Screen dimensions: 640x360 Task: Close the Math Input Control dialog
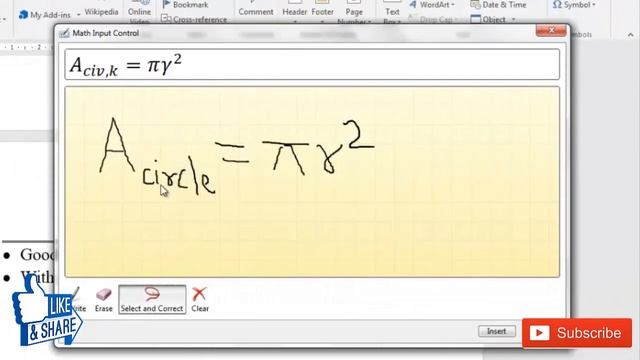(x=551, y=30)
